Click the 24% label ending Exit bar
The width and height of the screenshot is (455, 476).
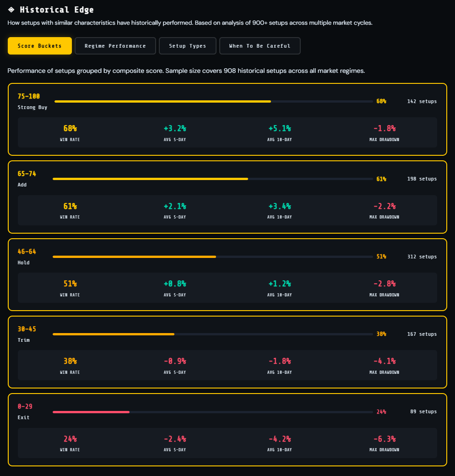tap(381, 412)
